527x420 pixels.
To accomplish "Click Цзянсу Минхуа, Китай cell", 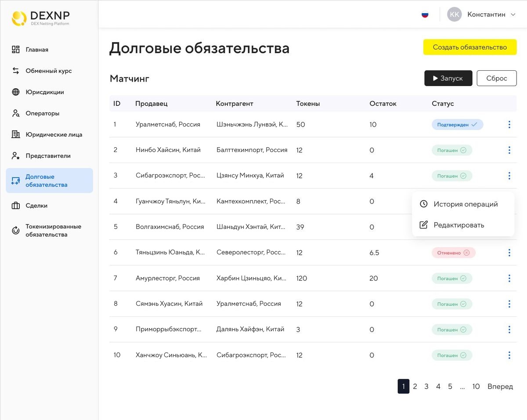I will coord(250,175).
